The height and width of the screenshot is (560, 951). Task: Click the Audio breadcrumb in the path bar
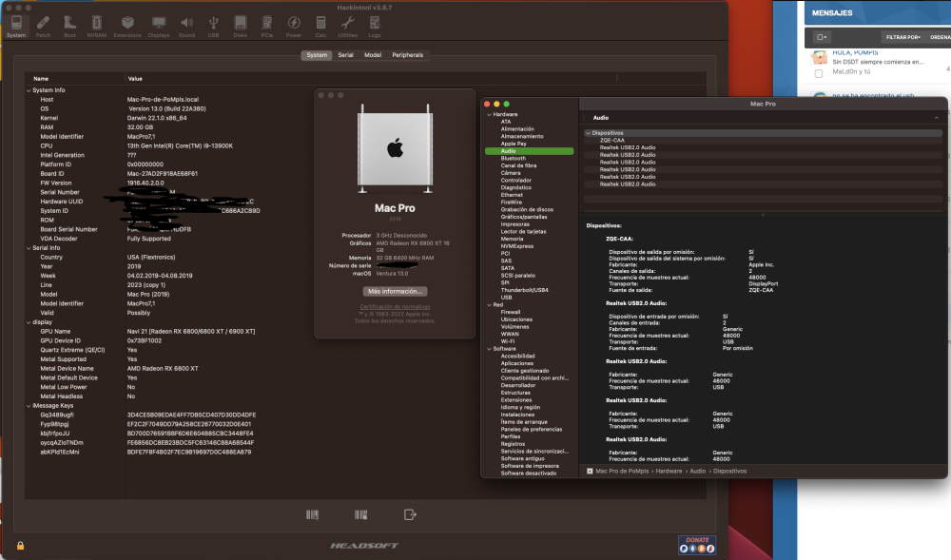[x=697, y=471]
